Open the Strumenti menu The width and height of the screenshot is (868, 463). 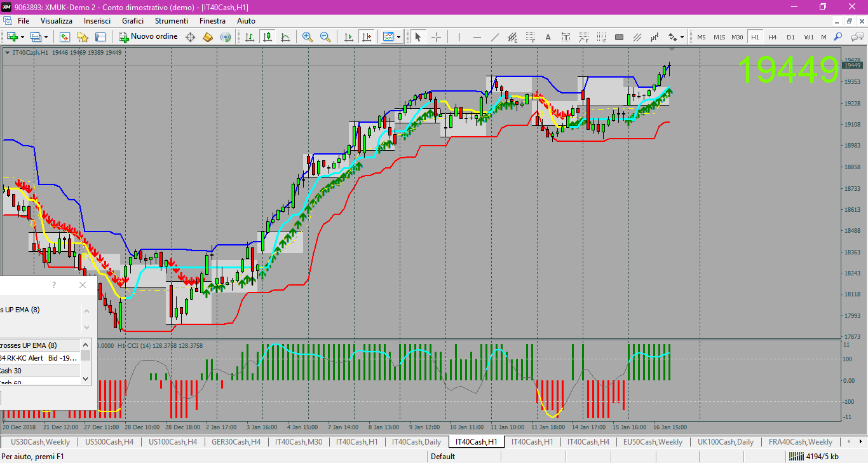click(x=172, y=21)
